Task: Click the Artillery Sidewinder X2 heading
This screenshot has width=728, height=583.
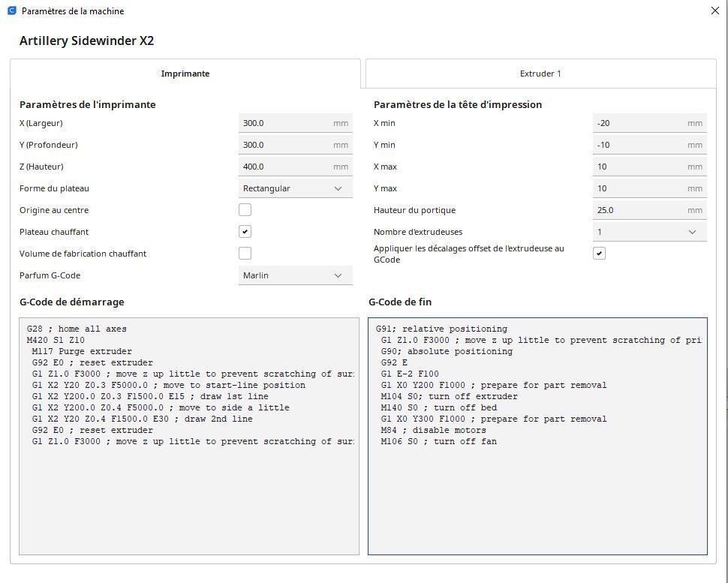Action: coord(86,41)
